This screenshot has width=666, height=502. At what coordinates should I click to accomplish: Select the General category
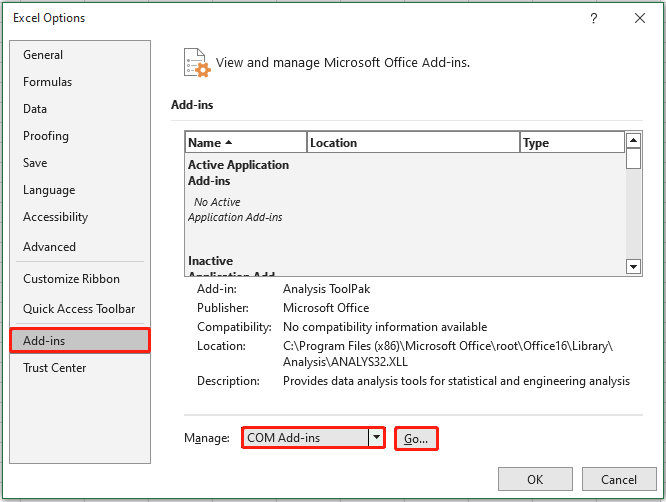[x=43, y=55]
